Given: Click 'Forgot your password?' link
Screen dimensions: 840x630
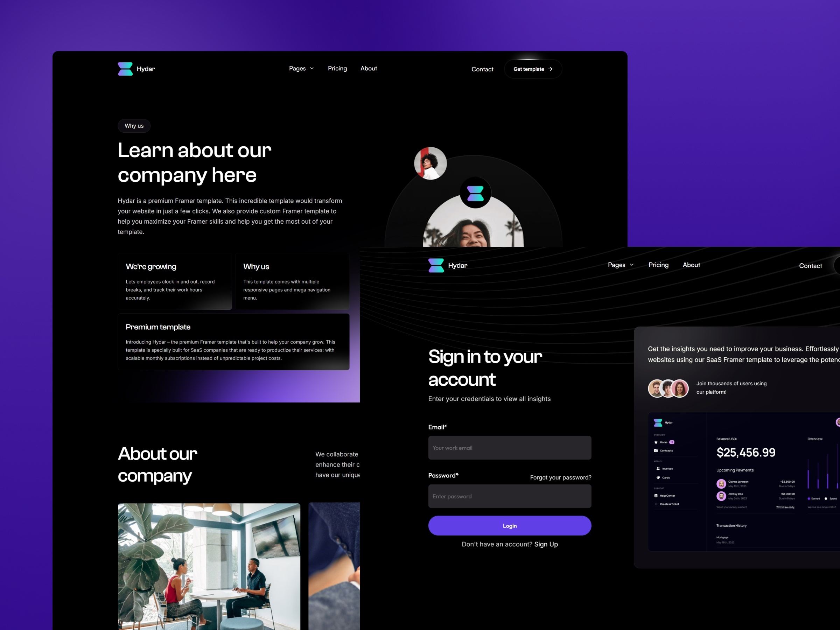Looking at the screenshot, I should coord(561,476).
